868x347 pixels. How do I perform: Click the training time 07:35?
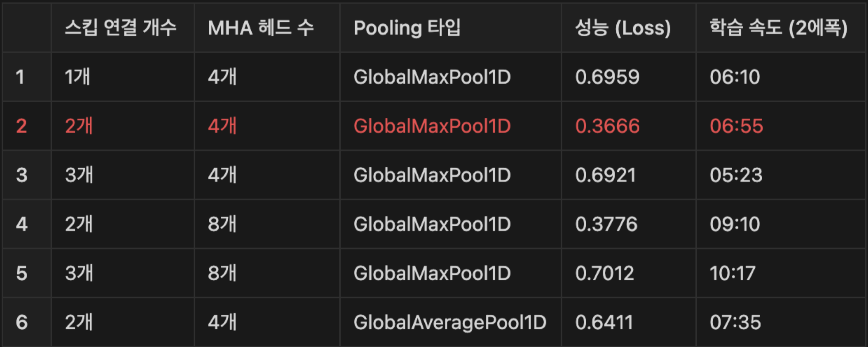click(735, 322)
